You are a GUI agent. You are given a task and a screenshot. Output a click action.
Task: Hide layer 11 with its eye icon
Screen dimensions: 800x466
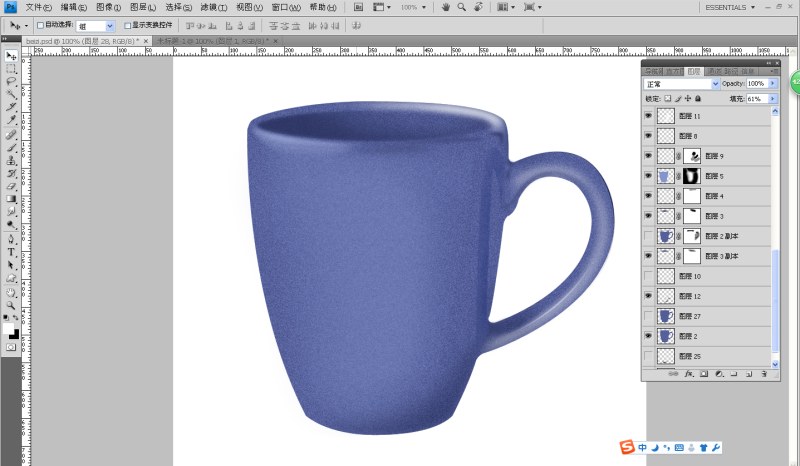[x=648, y=116]
